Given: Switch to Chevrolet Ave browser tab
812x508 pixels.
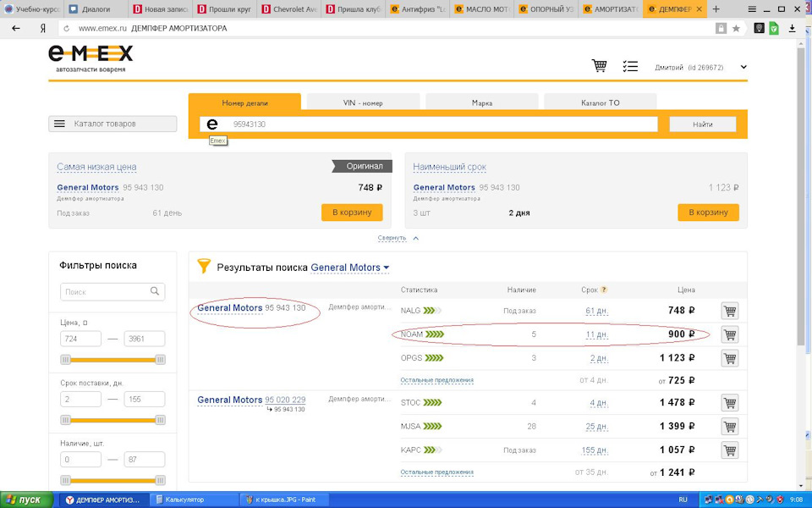Looking at the screenshot, I should point(289,9).
